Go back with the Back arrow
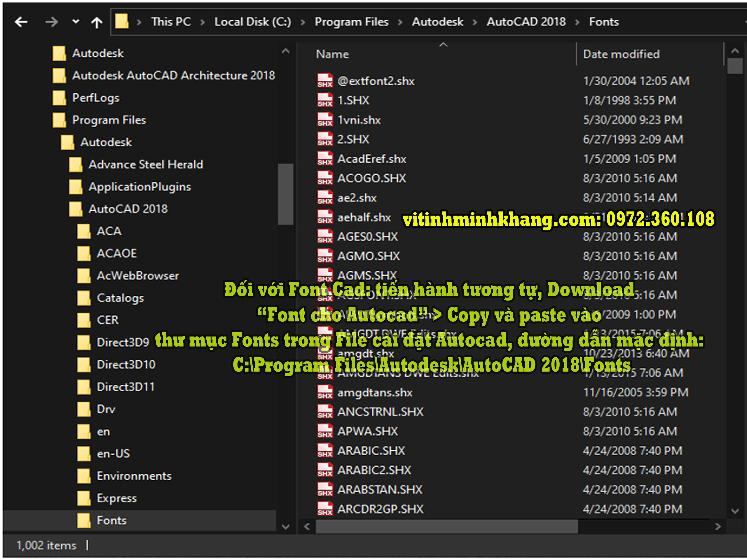This screenshot has width=747, height=560. [x=21, y=22]
